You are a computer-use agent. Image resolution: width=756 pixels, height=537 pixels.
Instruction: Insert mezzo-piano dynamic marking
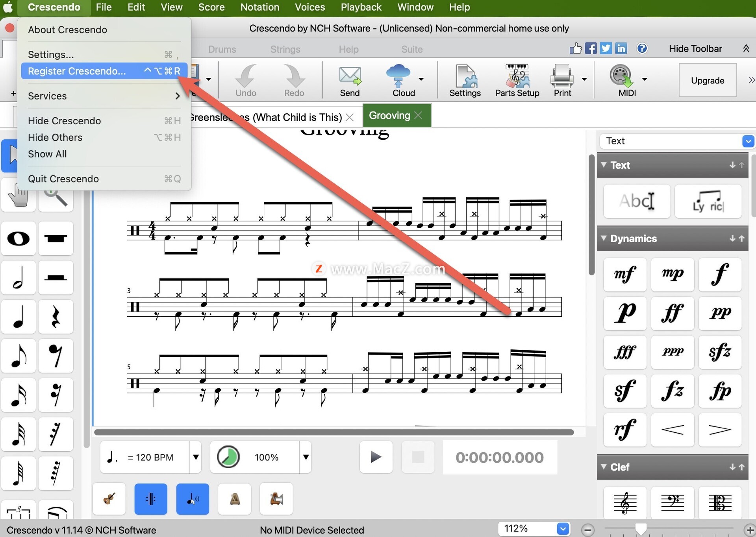(x=673, y=275)
